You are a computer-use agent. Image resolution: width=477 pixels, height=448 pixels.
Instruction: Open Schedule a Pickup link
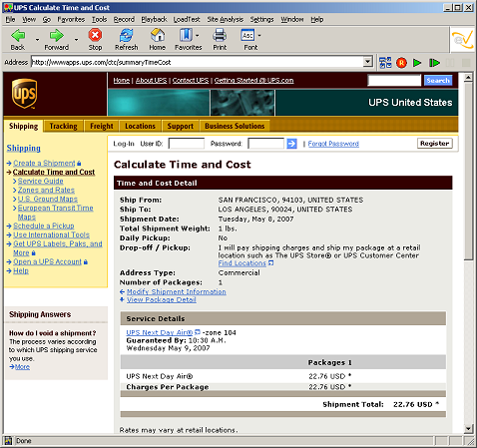click(x=44, y=225)
